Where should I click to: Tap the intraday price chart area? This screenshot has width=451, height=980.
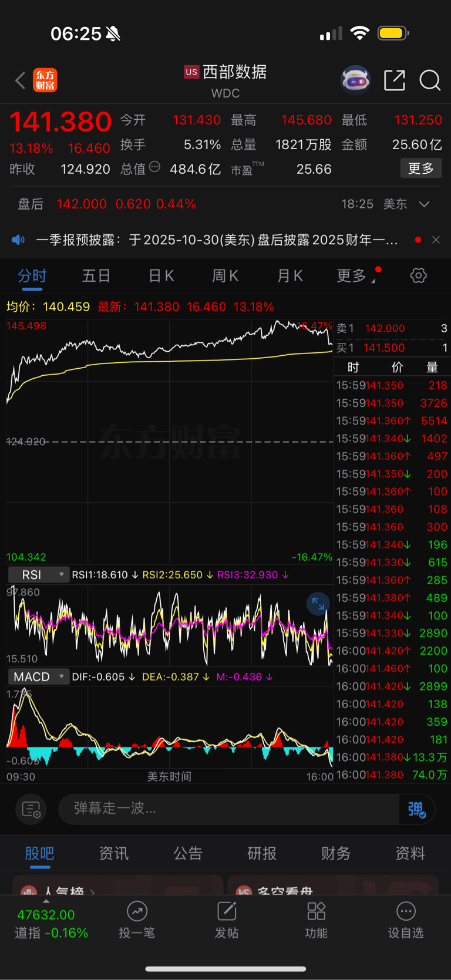[x=170, y=442]
